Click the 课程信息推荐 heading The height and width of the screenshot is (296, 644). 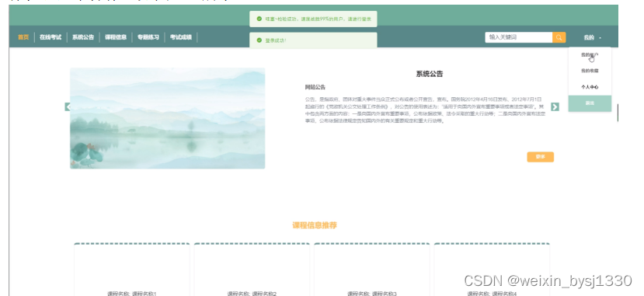click(x=315, y=225)
